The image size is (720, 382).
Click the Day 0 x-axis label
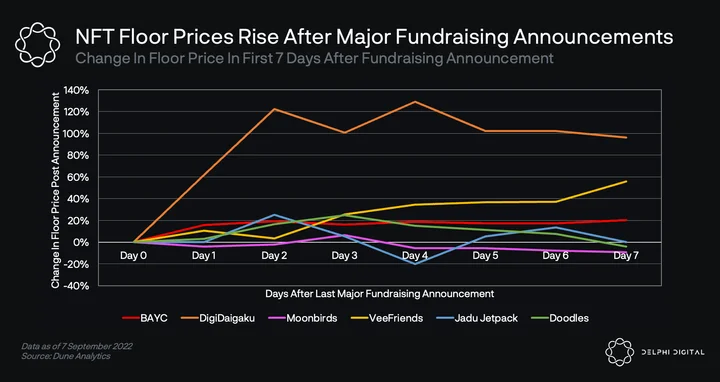click(x=133, y=256)
